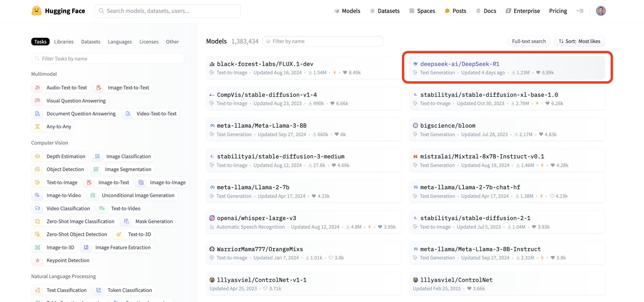Click the Image-to-Video task icon
Viewport: 644px width, 302px height.
point(38,195)
